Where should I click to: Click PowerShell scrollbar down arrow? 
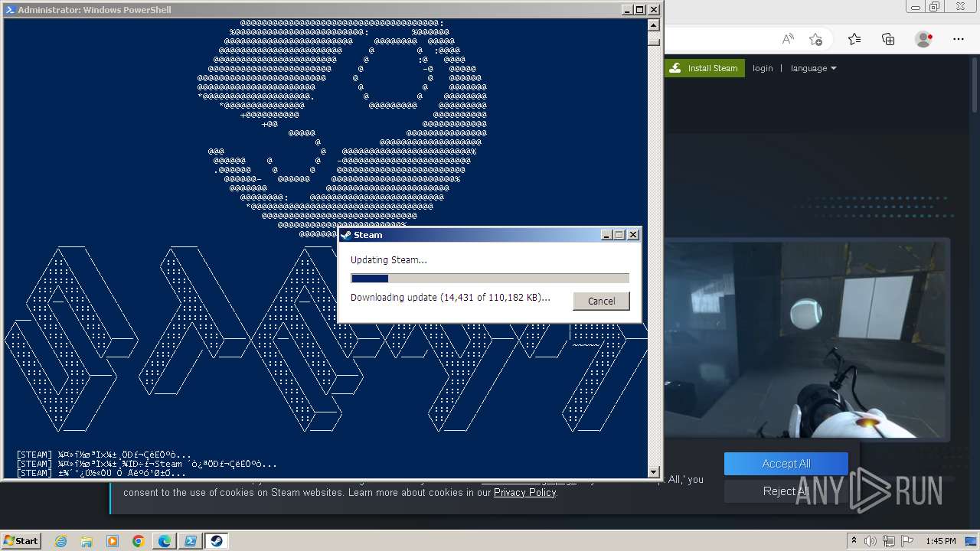click(x=654, y=471)
